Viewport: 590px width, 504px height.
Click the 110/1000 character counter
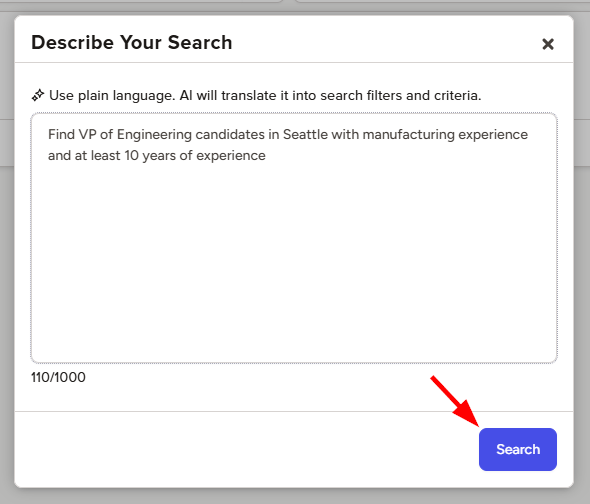58,377
